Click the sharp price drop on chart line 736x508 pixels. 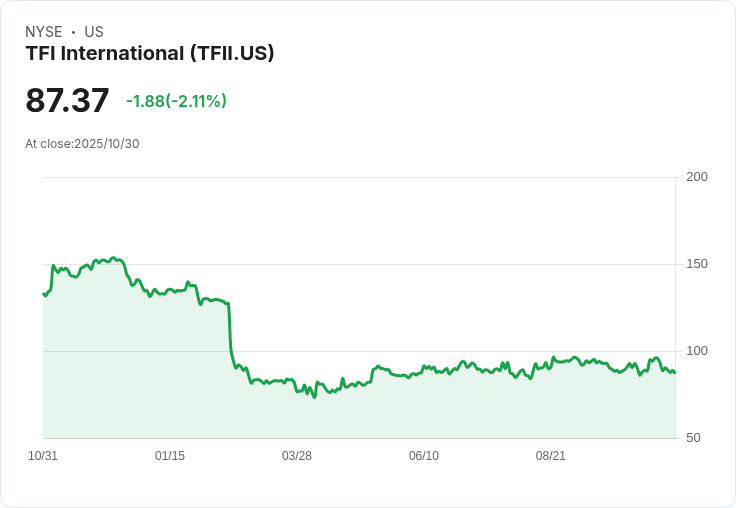click(x=230, y=329)
